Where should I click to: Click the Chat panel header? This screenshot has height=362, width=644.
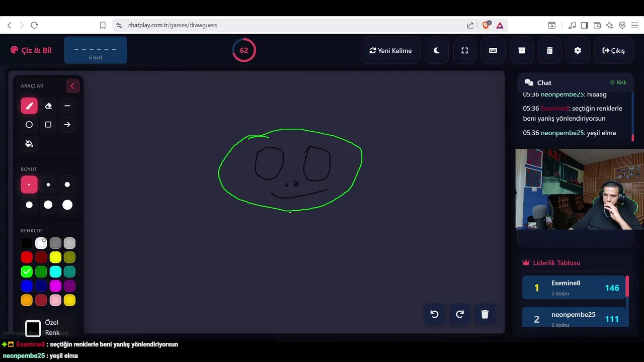point(575,82)
